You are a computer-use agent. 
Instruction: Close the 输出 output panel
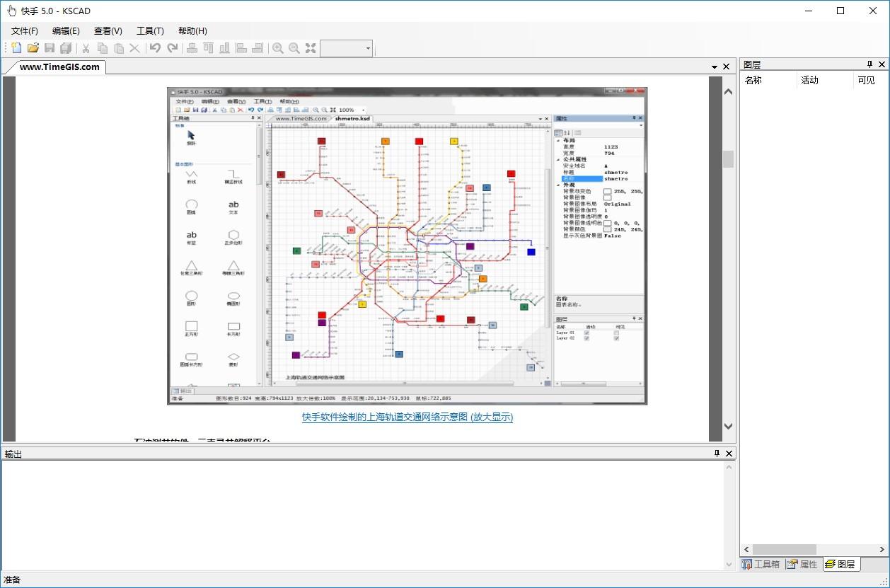(x=729, y=454)
